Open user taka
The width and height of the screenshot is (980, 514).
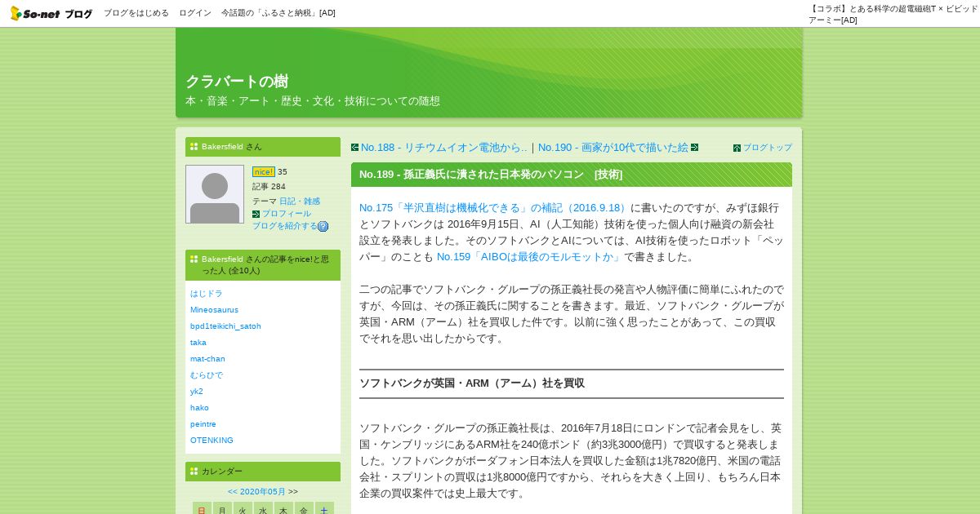[198, 343]
